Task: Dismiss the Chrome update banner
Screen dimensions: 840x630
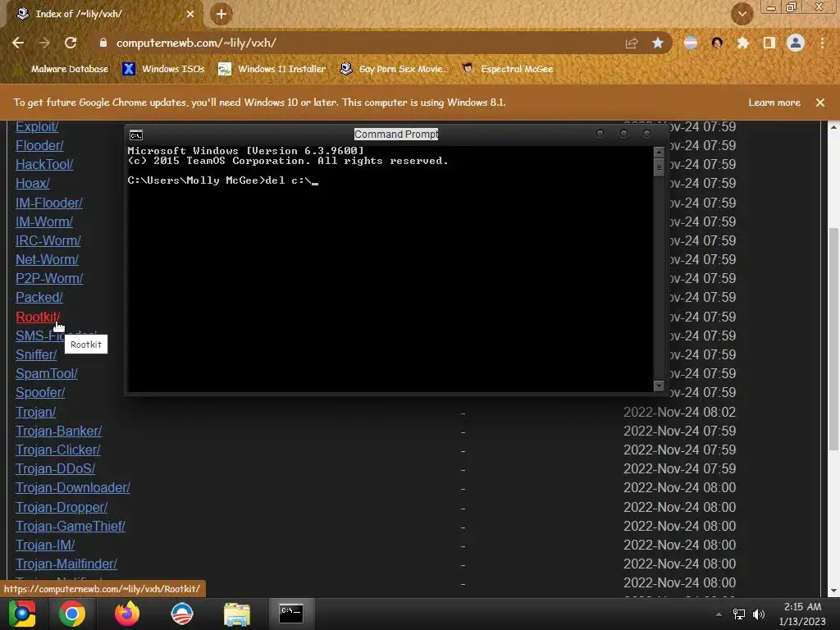Action: pos(820,103)
